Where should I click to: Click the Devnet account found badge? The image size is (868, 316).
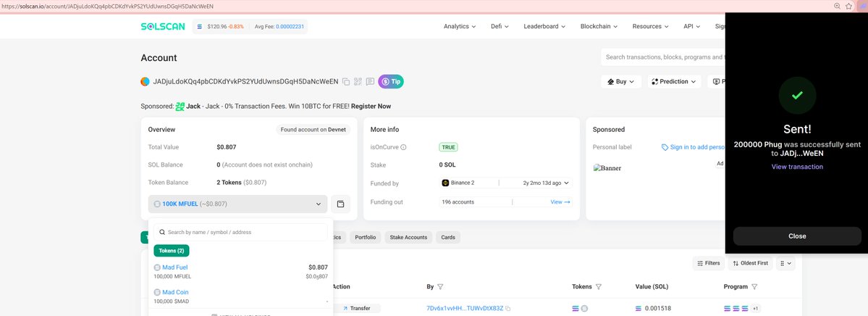(313, 129)
